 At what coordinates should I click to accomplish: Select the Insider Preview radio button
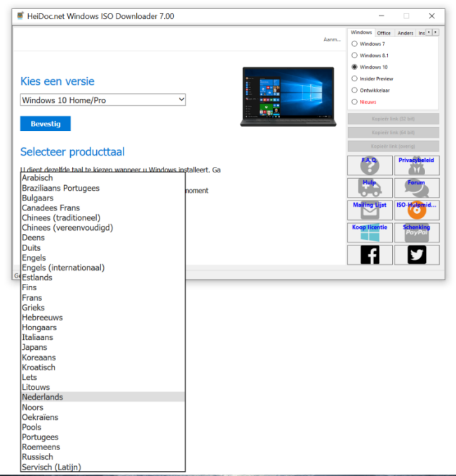click(x=354, y=79)
